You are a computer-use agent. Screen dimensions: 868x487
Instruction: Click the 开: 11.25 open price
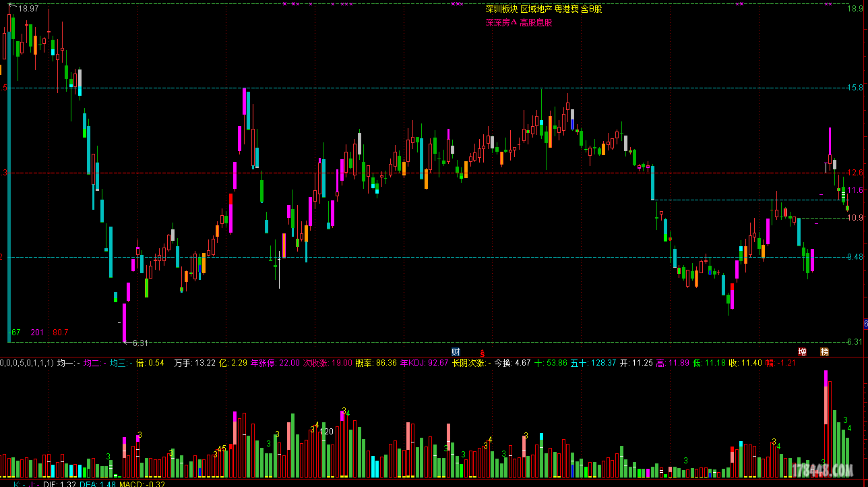[x=637, y=363]
